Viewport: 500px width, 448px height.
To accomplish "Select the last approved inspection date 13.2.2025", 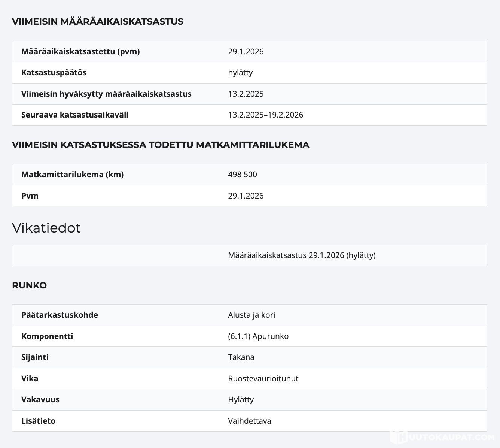I will [246, 94].
